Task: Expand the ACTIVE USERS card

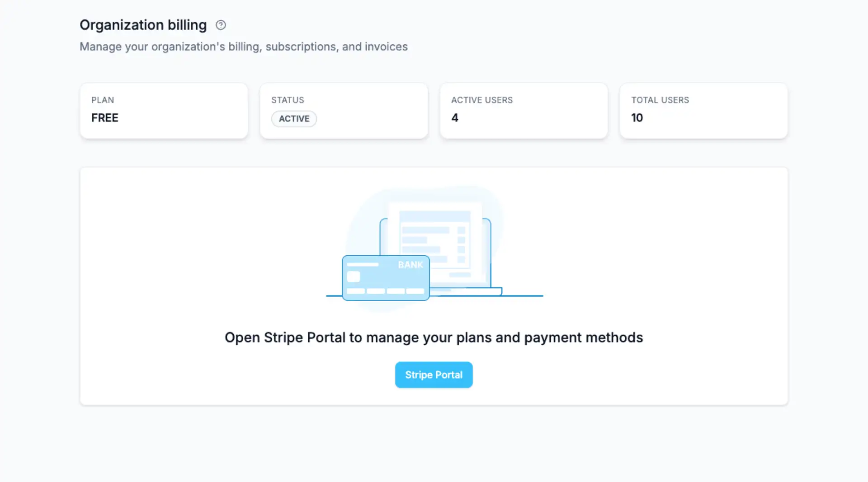Action: point(524,110)
